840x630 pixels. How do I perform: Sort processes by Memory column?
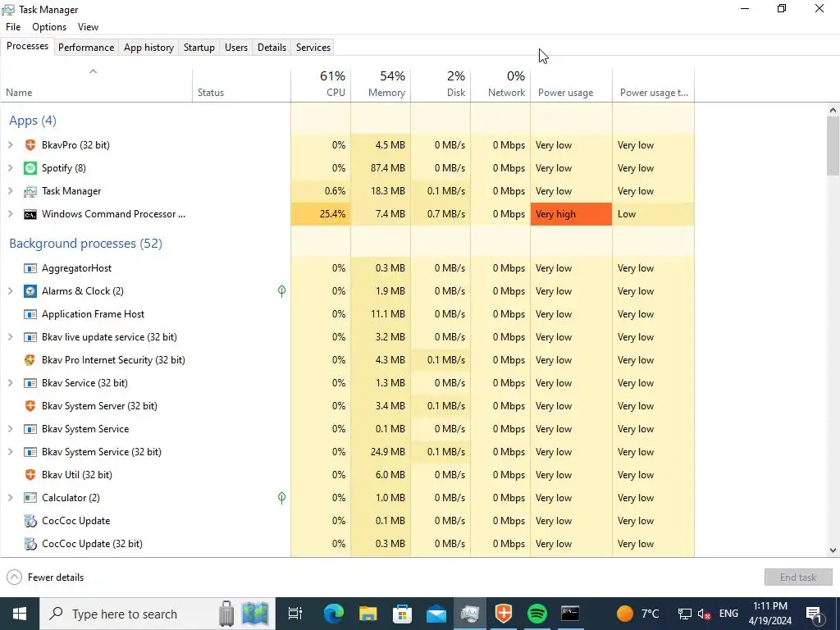[x=381, y=85]
